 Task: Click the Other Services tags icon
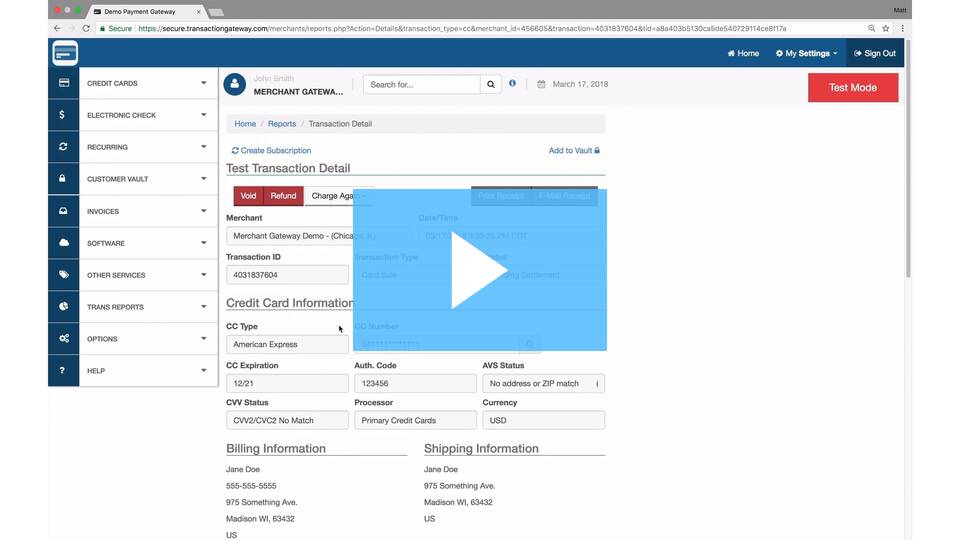64,274
